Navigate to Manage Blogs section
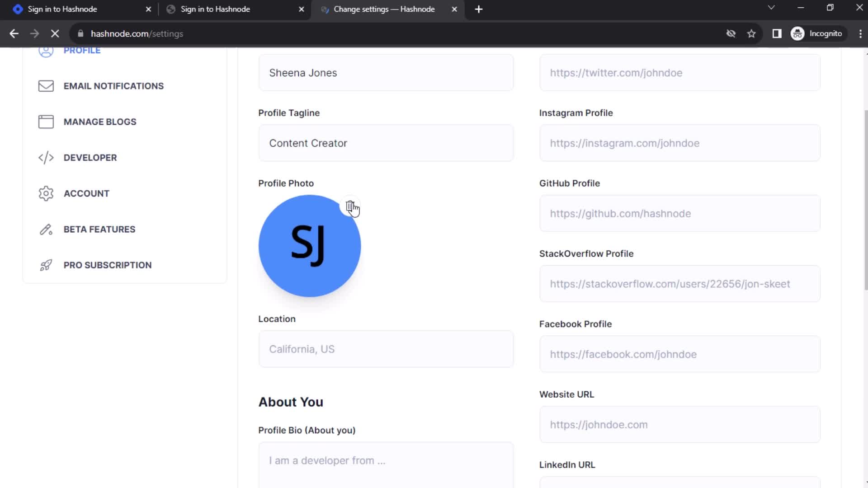 click(99, 122)
